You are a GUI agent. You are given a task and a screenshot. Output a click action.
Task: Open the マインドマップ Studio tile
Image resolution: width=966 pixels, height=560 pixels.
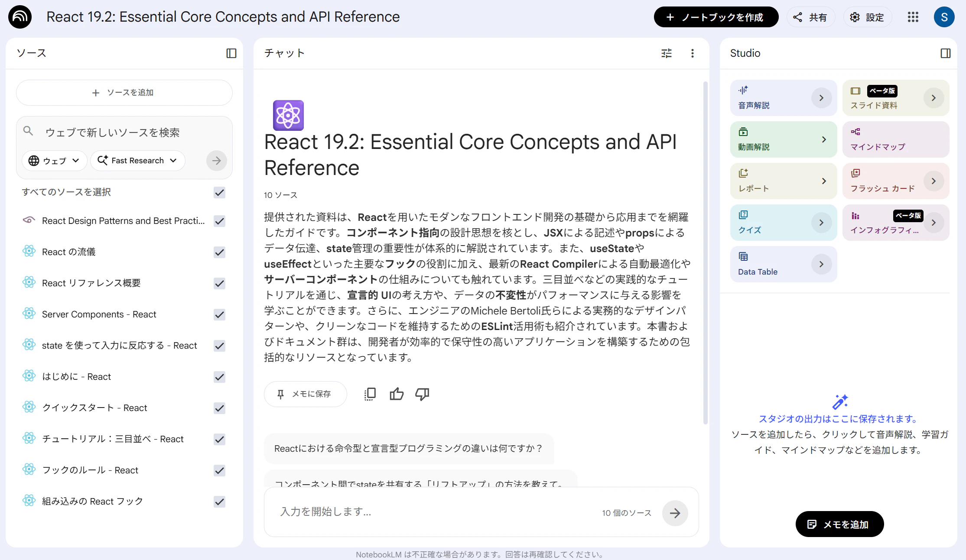pyautogui.click(x=895, y=139)
